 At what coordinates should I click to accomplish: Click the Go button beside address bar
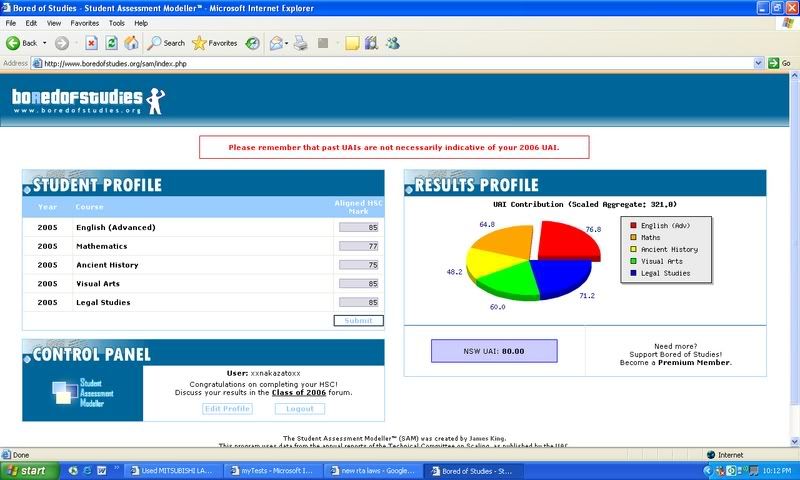[x=780, y=63]
